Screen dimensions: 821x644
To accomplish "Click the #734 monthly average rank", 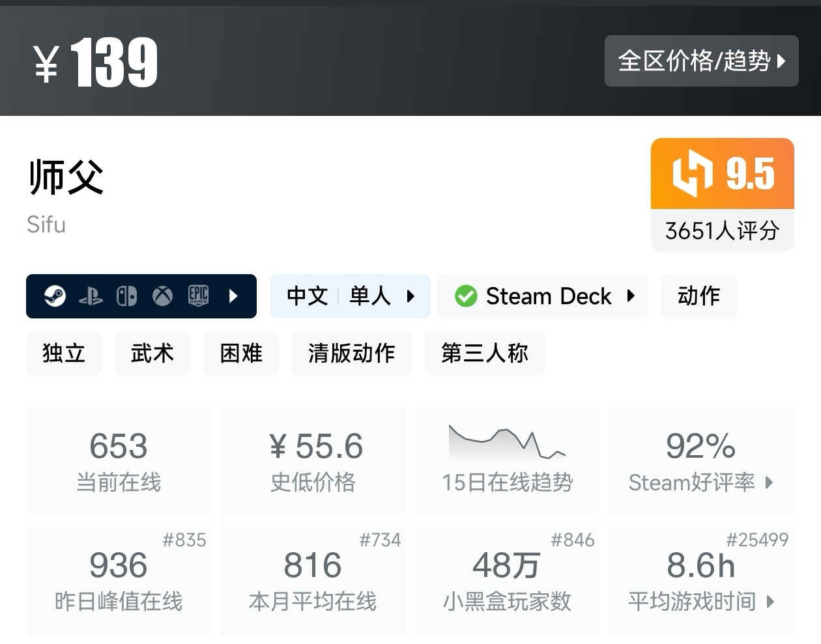I will [x=380, y=540].
